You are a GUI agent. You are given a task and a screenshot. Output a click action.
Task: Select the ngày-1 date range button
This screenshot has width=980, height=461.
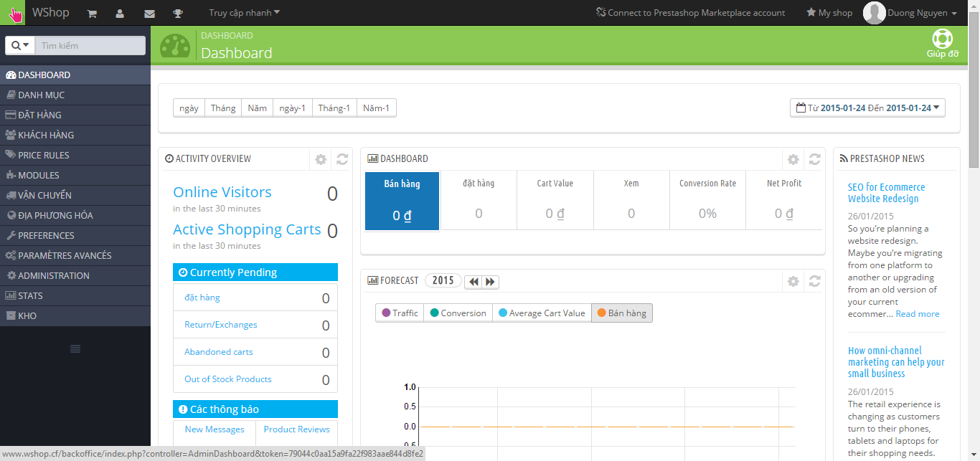tap(293, 108)
